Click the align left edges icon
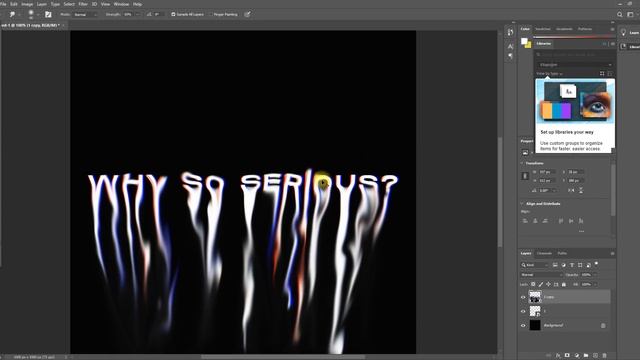Screen dimensions: 640x360 pos(525,221)
